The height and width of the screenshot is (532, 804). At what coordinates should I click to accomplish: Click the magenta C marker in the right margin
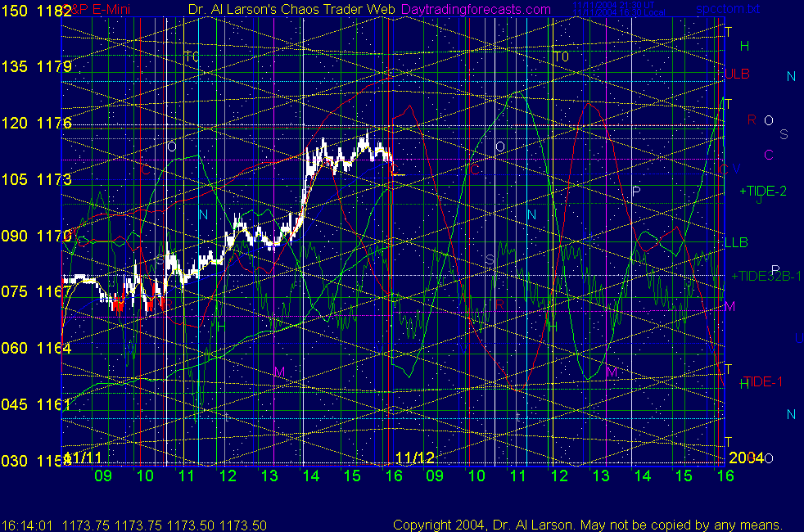(768, 155)
